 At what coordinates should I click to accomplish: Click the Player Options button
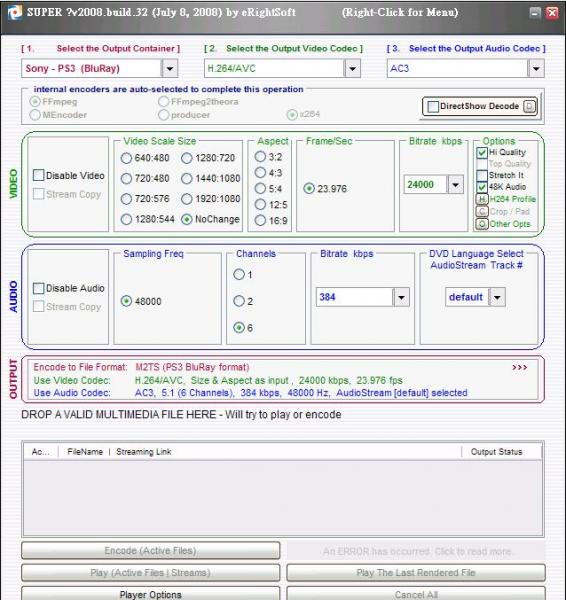(x=151, y=593)
